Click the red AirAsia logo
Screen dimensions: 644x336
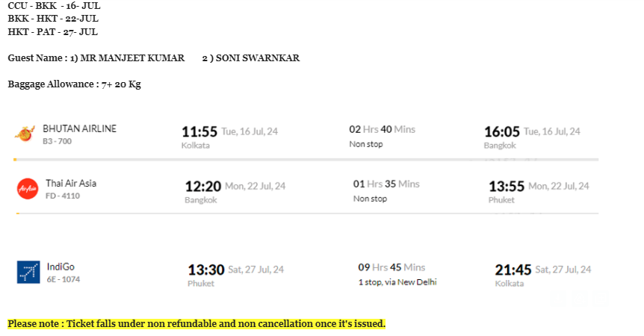click(28, 189)
